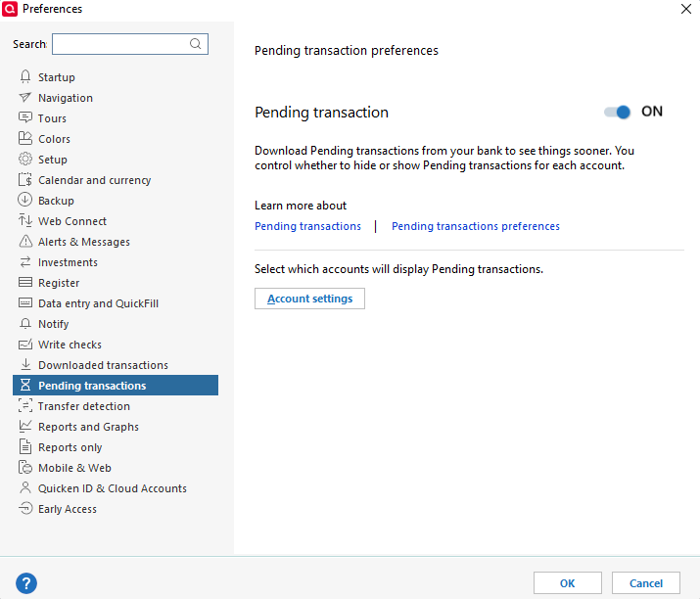Click the Investments swap-arrows icon
The height and width of the screenshot is (599, 700).
[x=25, y=261]
